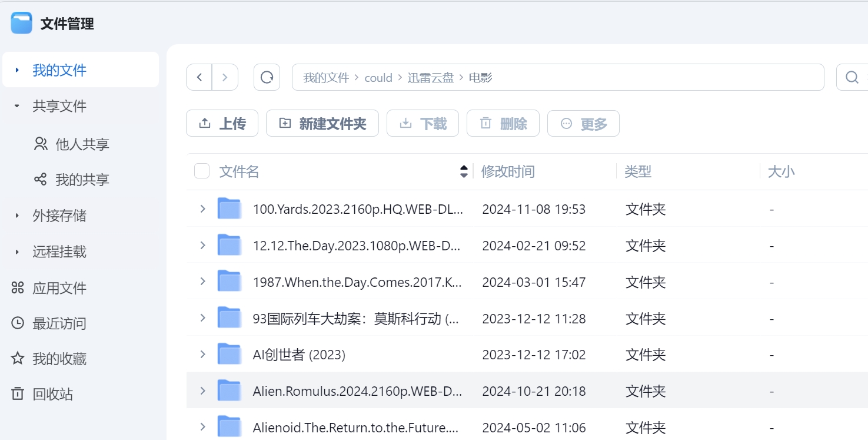Click 电影 in the breadcrumb path

pyautogui.click(x=480, y=78)
